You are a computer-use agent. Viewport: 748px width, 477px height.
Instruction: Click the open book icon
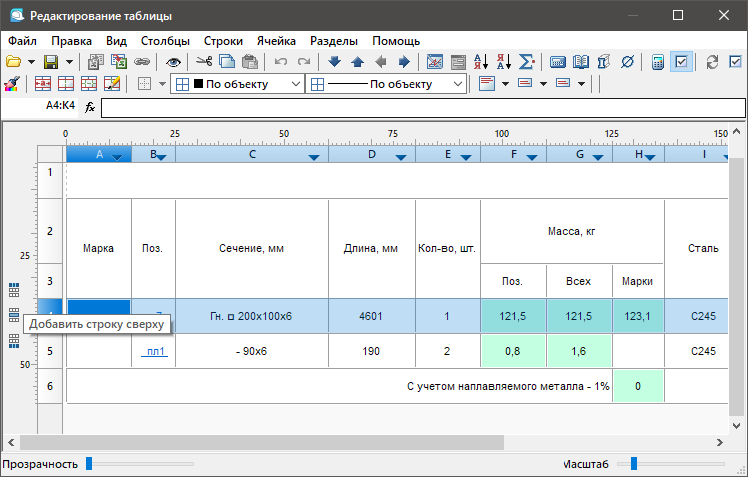coord(581,62)
